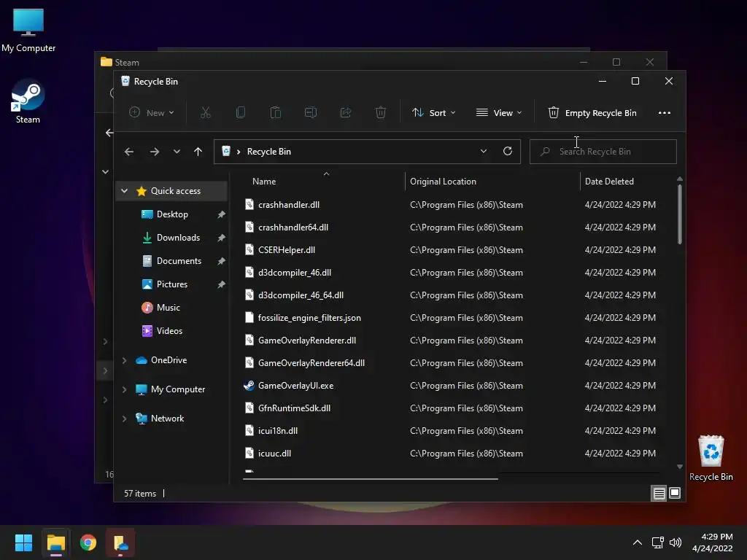Open the Sort dropdown
Screen dimensions: 747x560
pyautogui.click(x=433, y=113)
